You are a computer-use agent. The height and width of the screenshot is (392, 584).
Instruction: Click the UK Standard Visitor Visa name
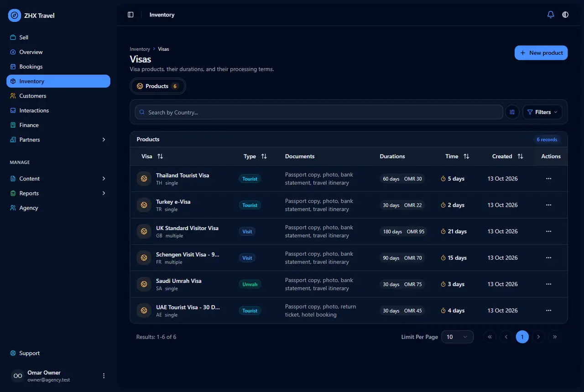187,228
